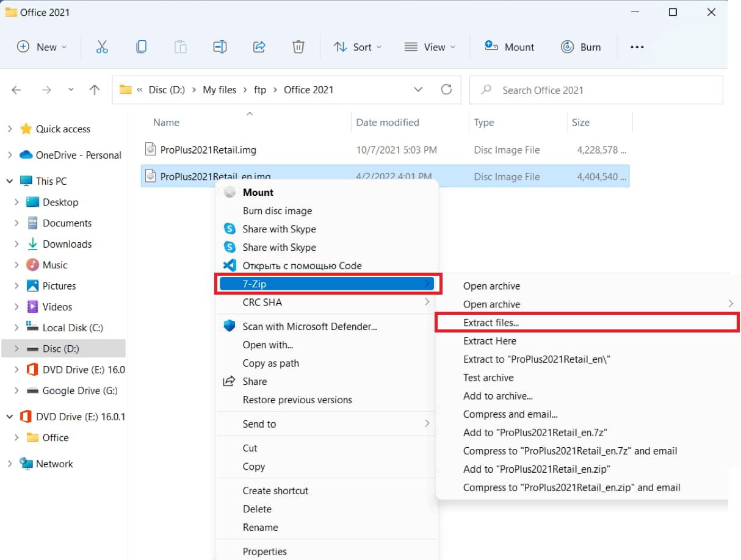Collapse the This PC tree node
The image size is (741, 560).
9,181
